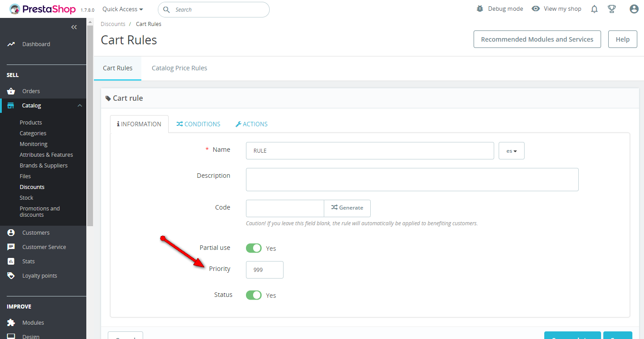Screen dimensions: 644x339
Task: Open Attributes & Features in sidebar
Action: coord(46,155)
